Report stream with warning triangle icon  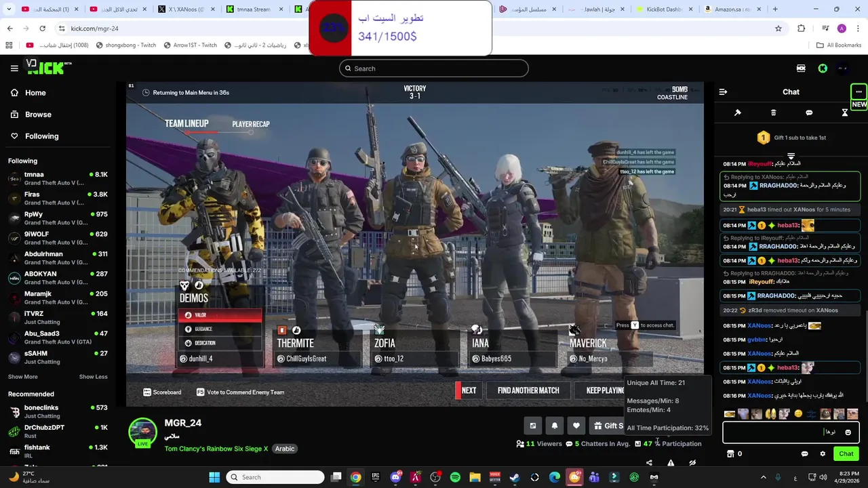click(671, 463)
